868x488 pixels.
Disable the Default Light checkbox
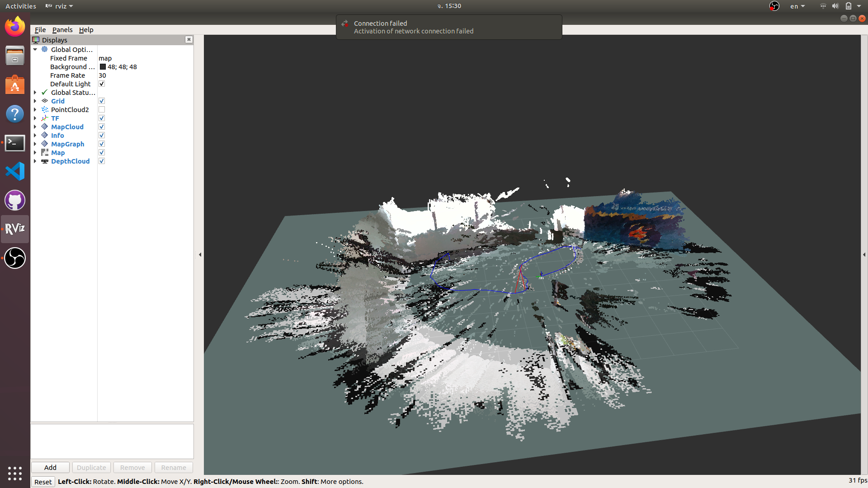(102, 84)
